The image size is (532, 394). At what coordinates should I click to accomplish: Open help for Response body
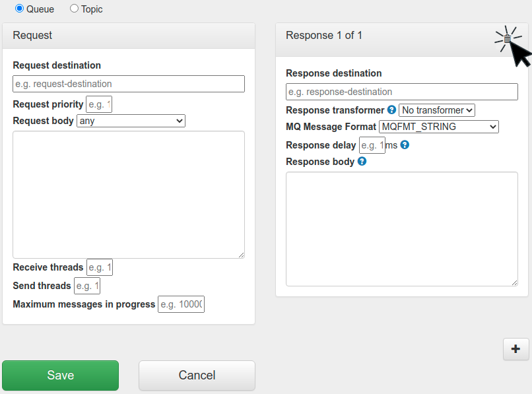click(x=362, y=161)
